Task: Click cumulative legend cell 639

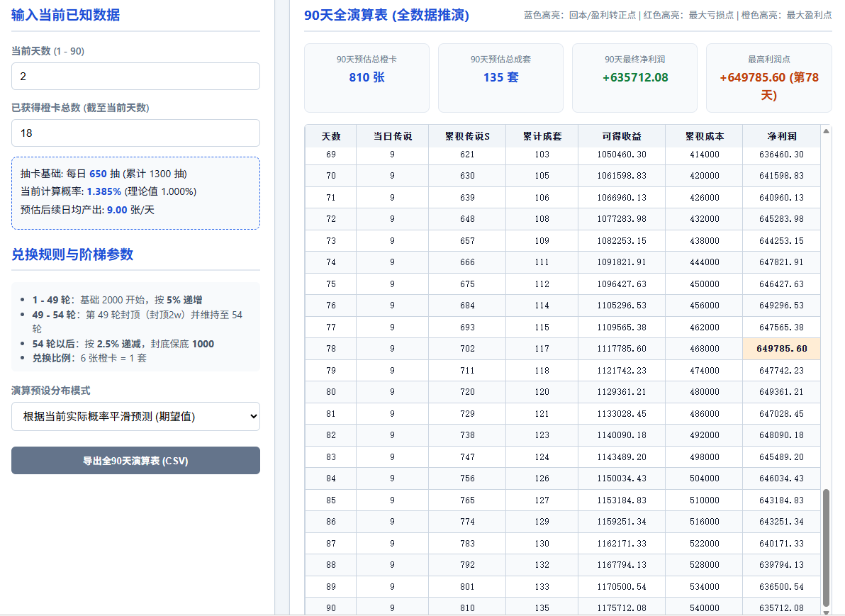Action: click(467, 197)
